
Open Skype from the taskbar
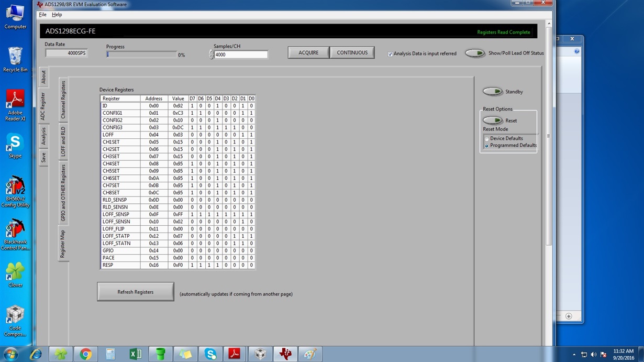210,354
